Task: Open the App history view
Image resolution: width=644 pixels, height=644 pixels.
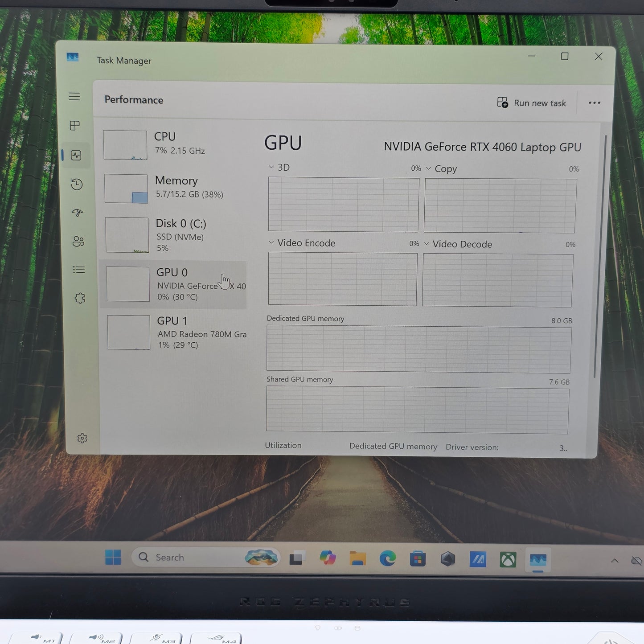Action: [x=77, y=184]
